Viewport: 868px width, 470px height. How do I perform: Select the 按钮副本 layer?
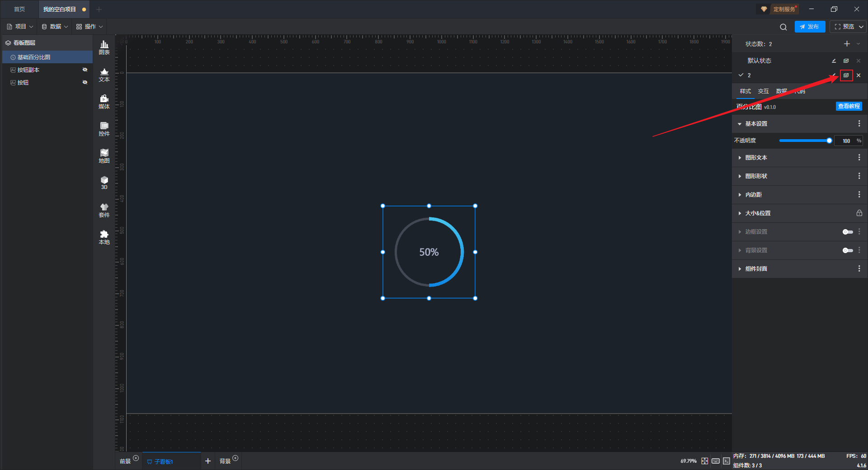coord(47,70)
